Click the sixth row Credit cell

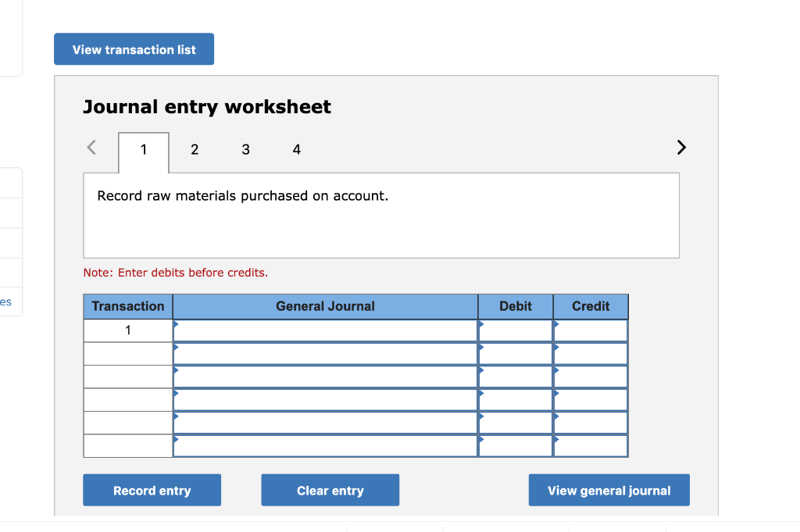coord(591,446)
